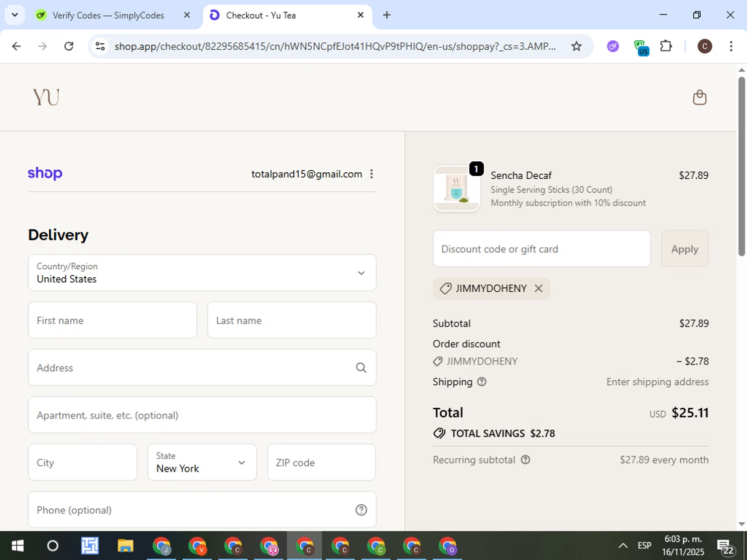The width and height of the screenshot is (747, 560).
Task: Open Windows search circle icon
Action: pos(52,546)
